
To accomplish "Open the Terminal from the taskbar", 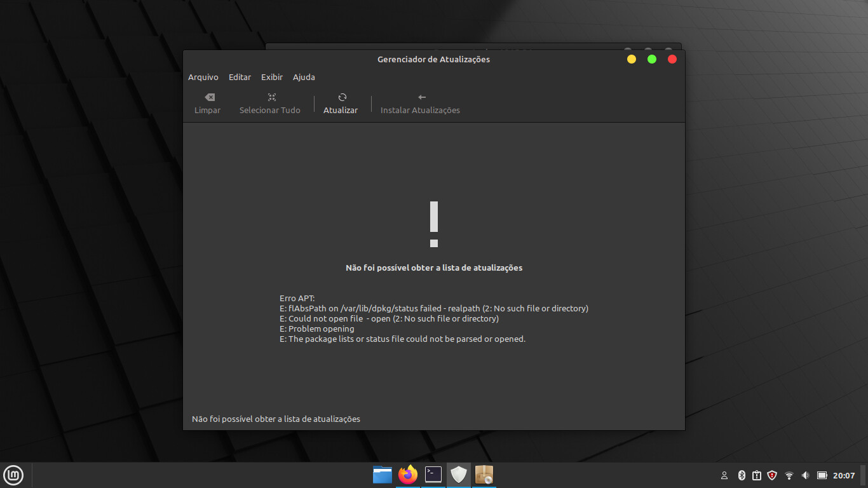I will pyautogui.click(x=433, y=475).
